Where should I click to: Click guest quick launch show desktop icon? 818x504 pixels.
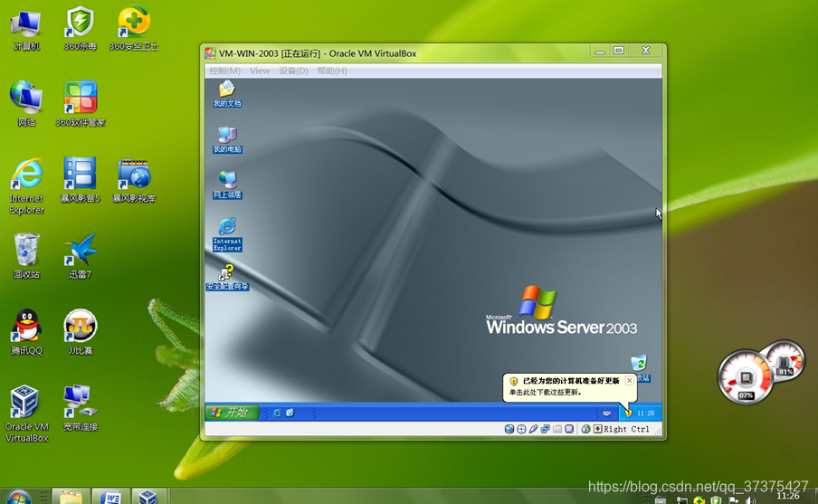(x=290, y=413)
